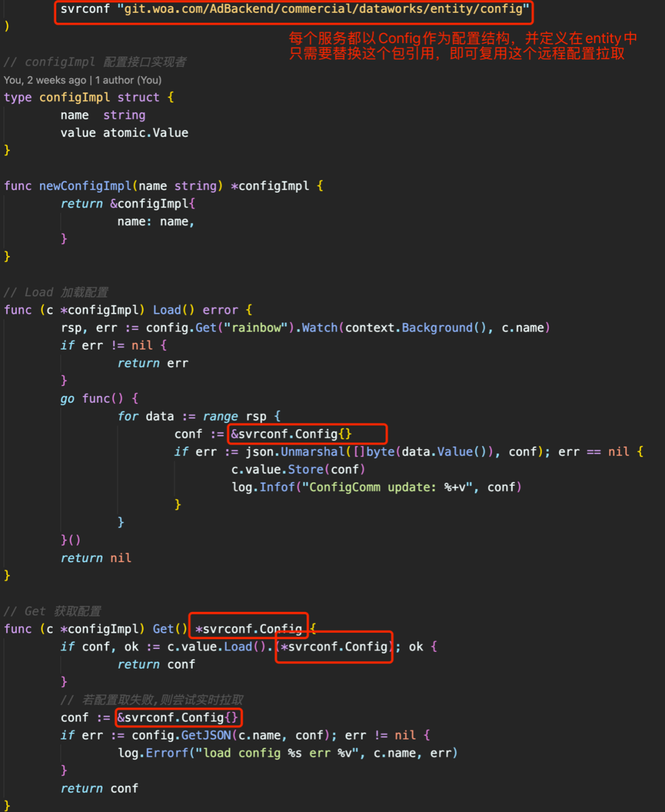Click 'return &configImpl{' line

click(x=127, y=204)
